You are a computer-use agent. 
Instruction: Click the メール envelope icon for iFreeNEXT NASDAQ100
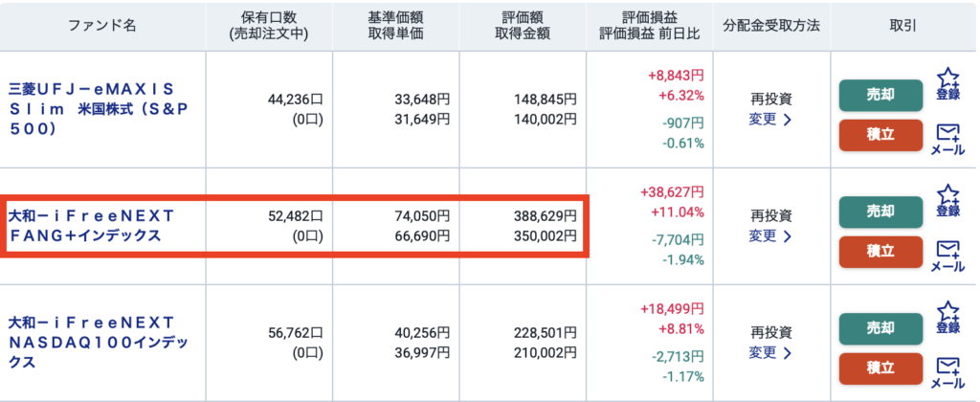pos(947,372)
